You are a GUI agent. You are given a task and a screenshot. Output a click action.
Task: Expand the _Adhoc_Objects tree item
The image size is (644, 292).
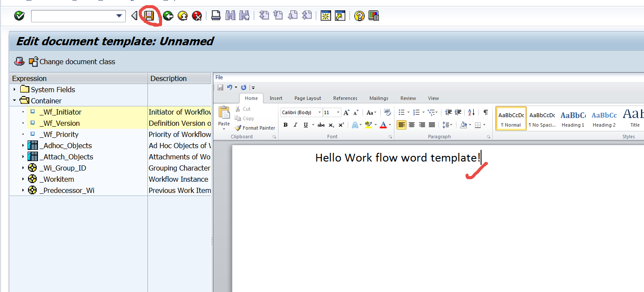pos(23,145)
